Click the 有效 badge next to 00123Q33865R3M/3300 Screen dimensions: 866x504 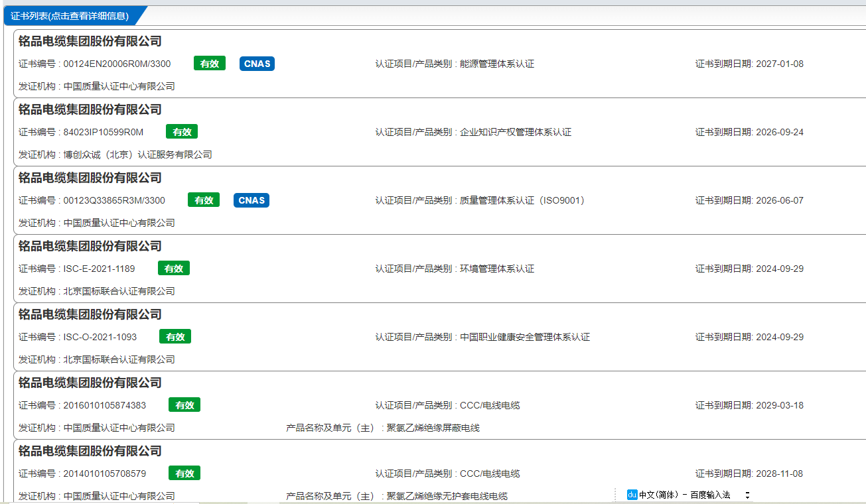204,200
